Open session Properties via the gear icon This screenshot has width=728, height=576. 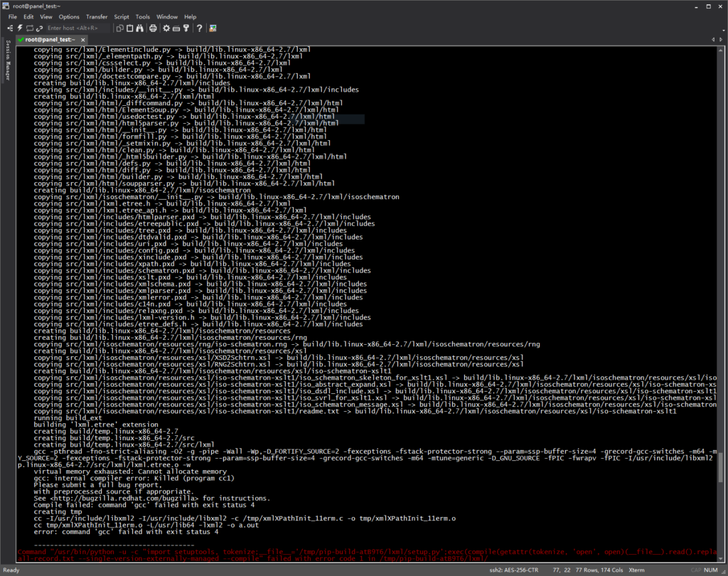click(x=166, y=28)
